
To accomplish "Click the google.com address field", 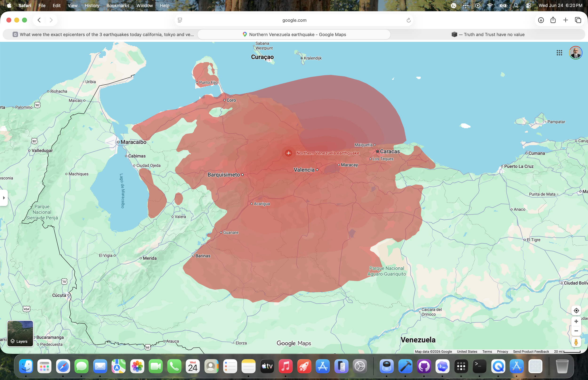I will (294, 20).
